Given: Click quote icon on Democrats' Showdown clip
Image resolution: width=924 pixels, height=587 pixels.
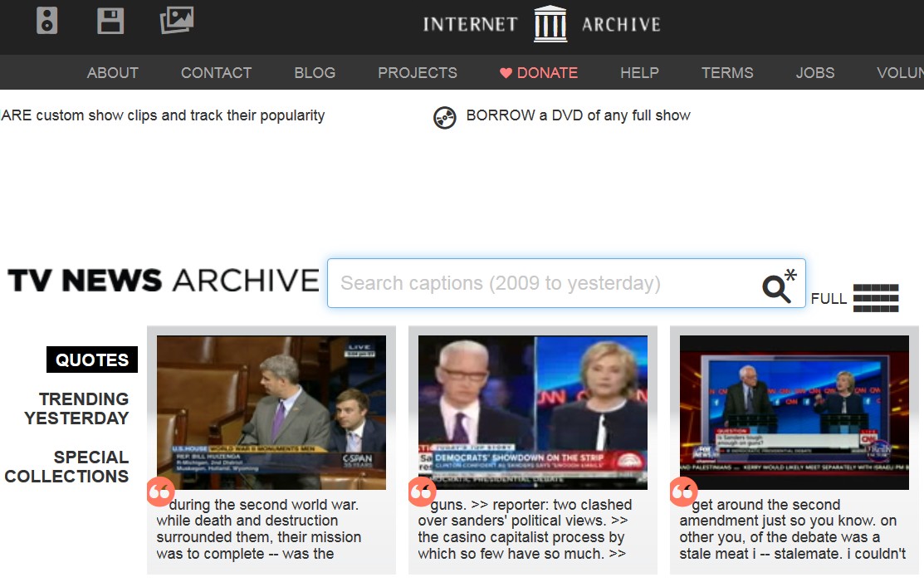Looking at the screenshot, I should 421,492.
